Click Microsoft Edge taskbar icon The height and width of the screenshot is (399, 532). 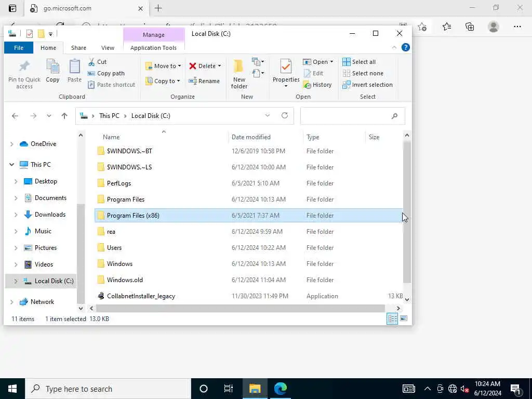(281, 389)
